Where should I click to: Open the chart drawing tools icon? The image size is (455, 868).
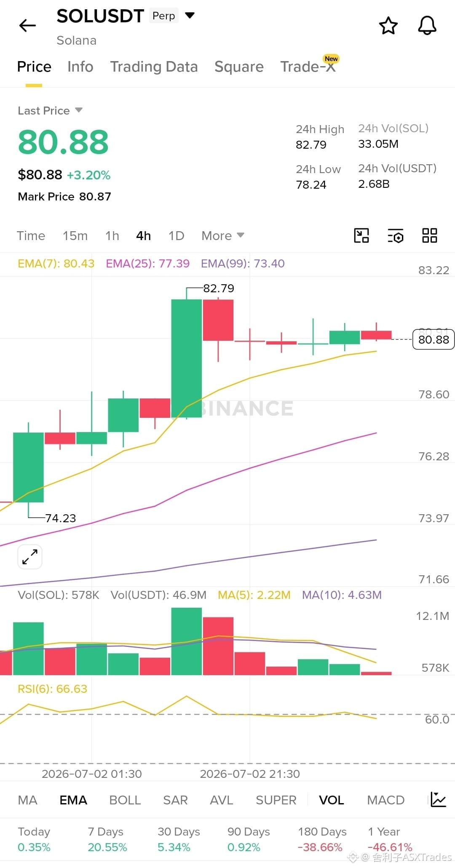[361, 235]
